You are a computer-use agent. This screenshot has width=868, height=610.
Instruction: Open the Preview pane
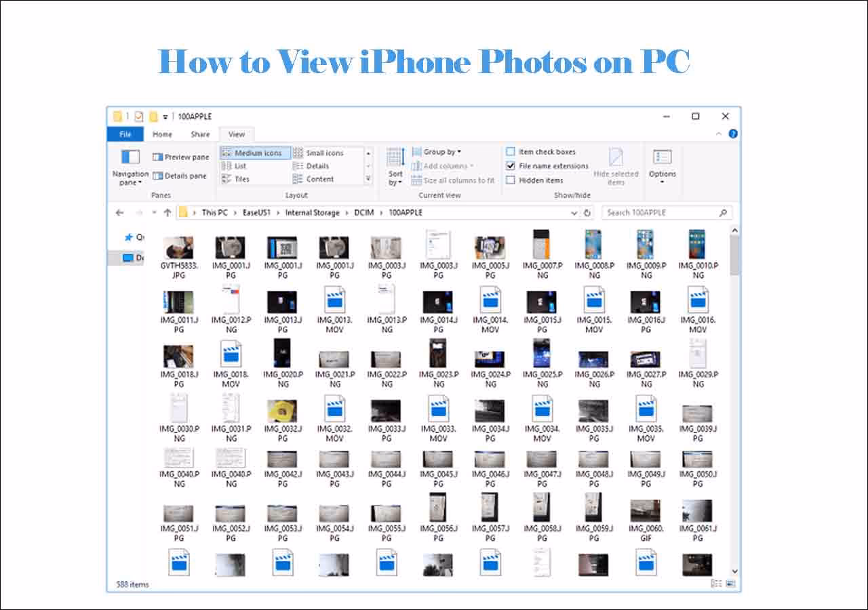[180, 157]
